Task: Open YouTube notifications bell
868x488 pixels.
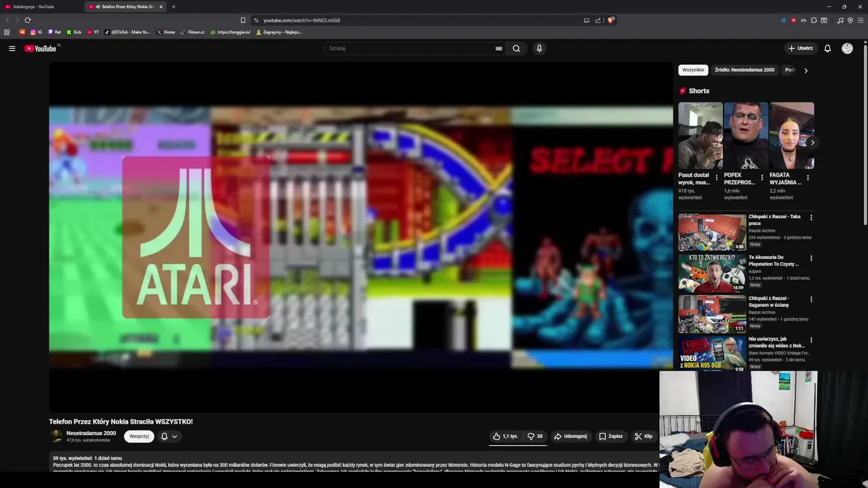Action: (827, 48)
